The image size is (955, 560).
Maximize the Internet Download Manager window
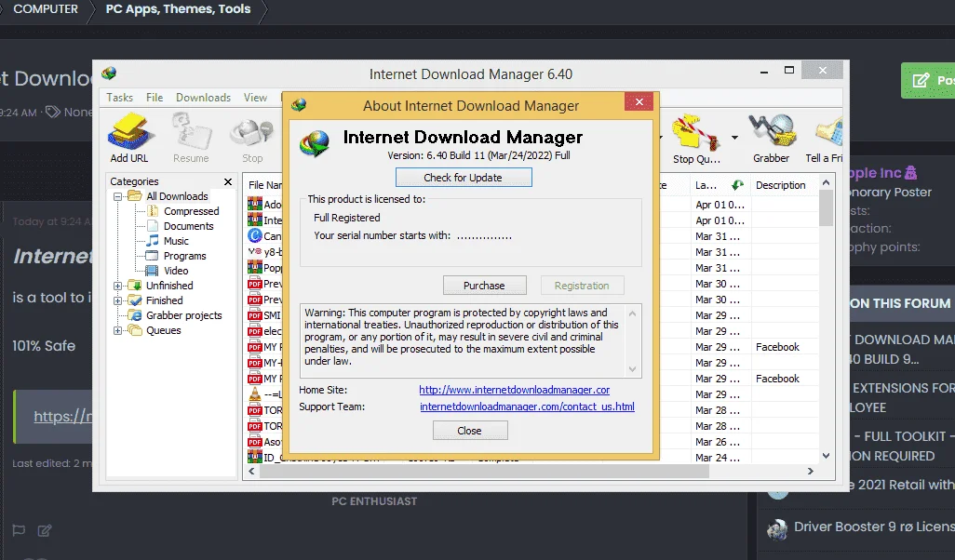(x=789, y=71)
